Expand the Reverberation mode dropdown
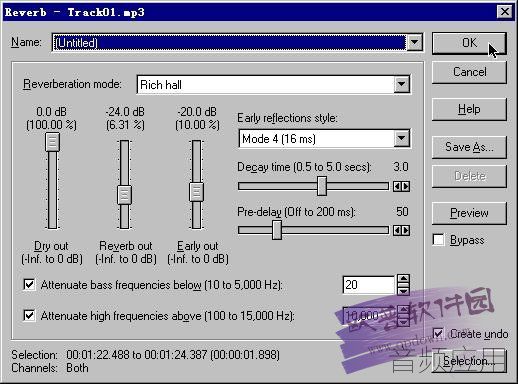 (x=402, y=84)
